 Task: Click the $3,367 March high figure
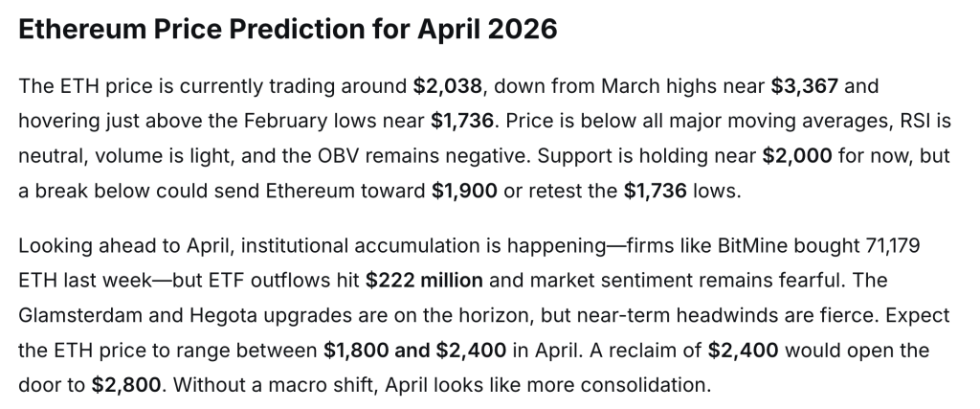click(x=806, y=86)
